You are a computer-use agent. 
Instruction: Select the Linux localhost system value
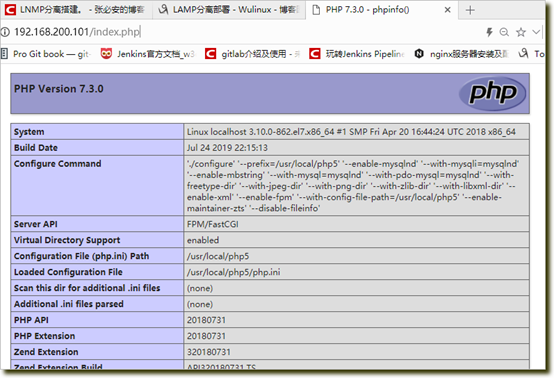(351, 132)
